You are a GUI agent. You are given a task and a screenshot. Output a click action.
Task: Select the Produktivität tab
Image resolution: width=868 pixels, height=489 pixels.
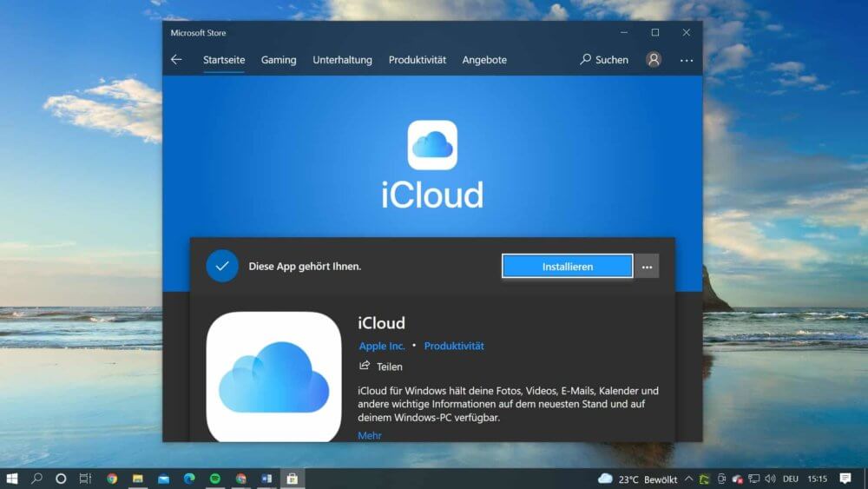pyautogui.click(x=417, y=60)
